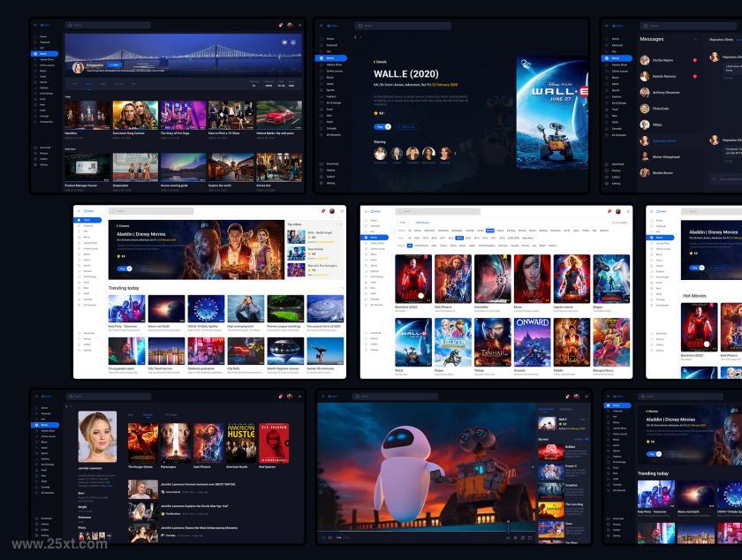The width and height of the screenshot is (742, 560).
Task: Skip to next video in player controls
Action: tap(330, 537)
